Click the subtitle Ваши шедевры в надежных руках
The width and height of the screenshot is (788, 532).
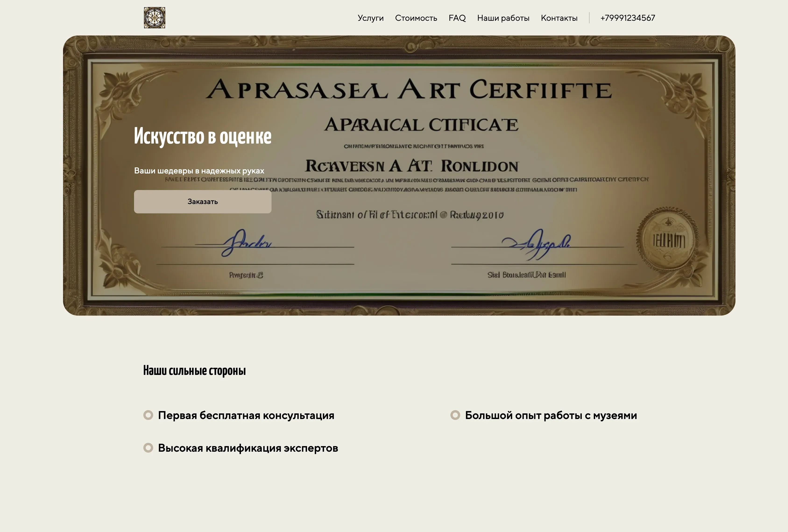(199, 171)
